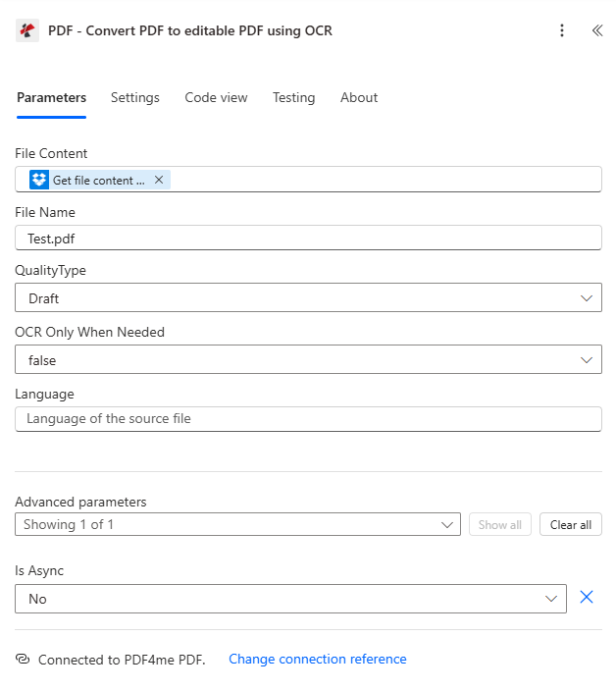Click the Clear all button
The image size is (616, 691).
click(x=570, y=524)
